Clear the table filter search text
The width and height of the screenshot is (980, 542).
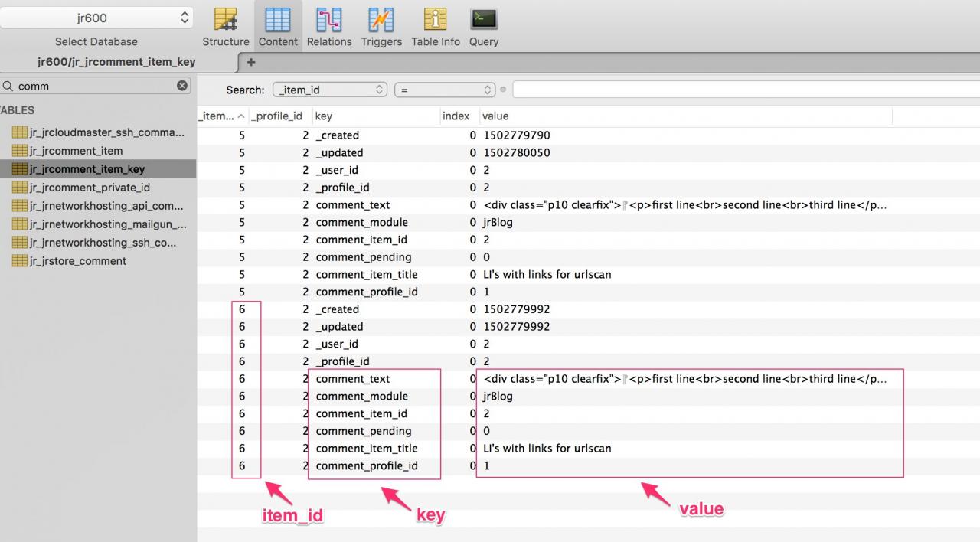coord(182,86)
